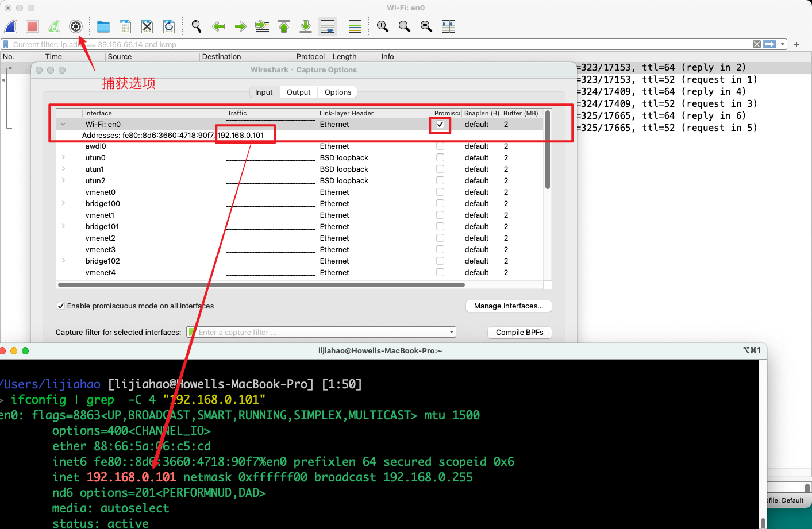This screenshot has height=529, width=812.
Task: Enable promiscuous mode for bridge101
Action: point(440,226)
